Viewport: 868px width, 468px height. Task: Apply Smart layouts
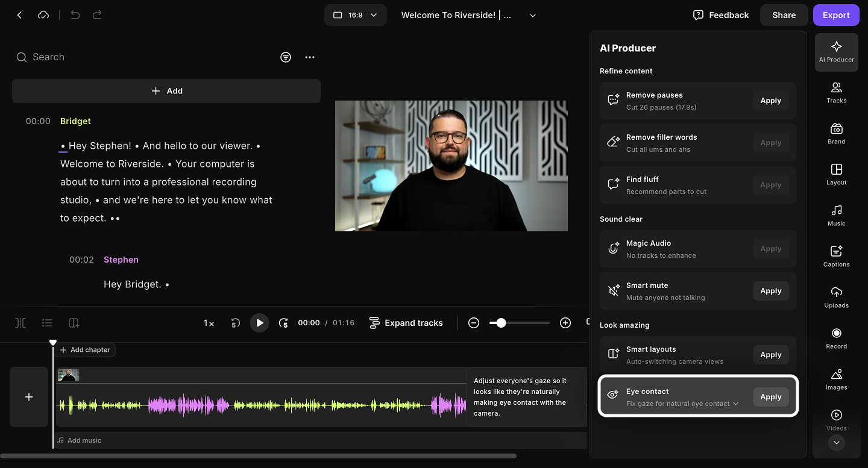point(770,355)
